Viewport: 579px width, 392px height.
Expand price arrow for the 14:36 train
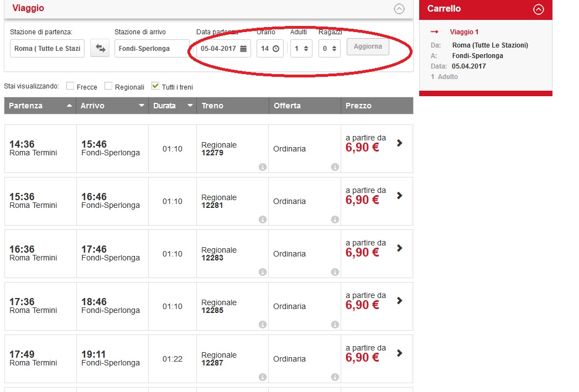click(399, 143)
